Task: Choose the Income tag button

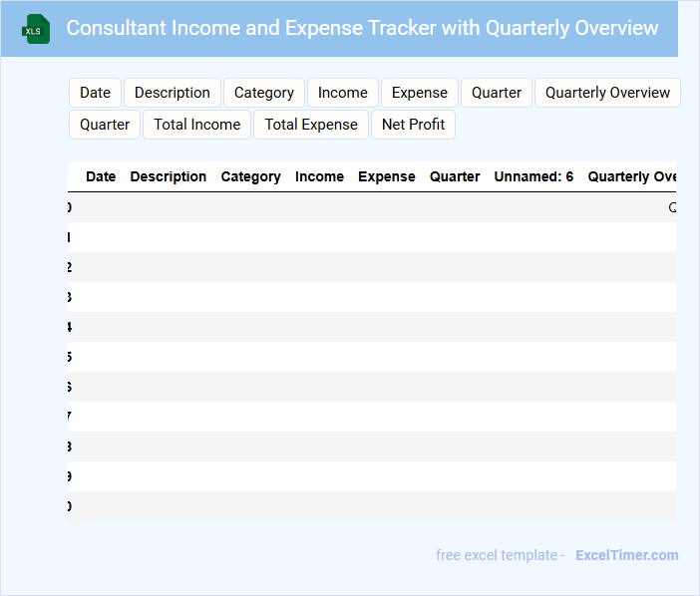Action: 343,93
